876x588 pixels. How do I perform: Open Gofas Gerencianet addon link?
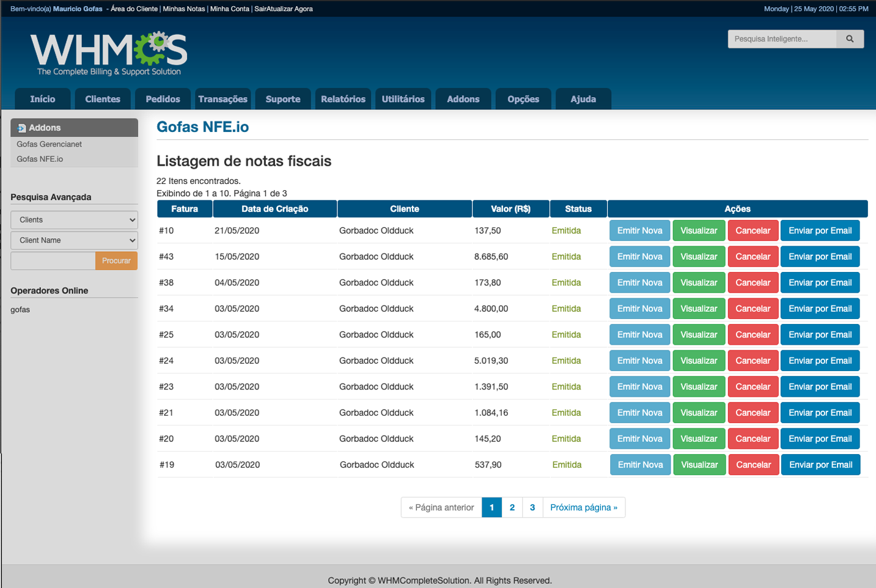(49, 144)
